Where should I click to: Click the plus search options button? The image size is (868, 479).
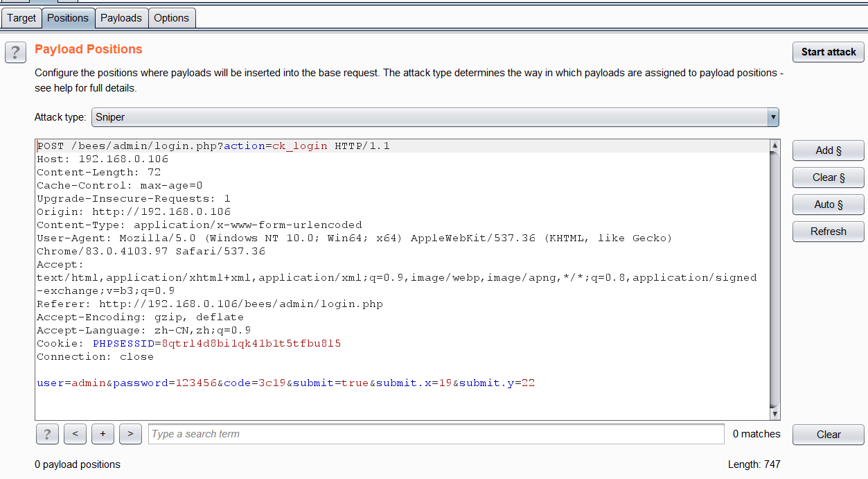click(103, 434)
